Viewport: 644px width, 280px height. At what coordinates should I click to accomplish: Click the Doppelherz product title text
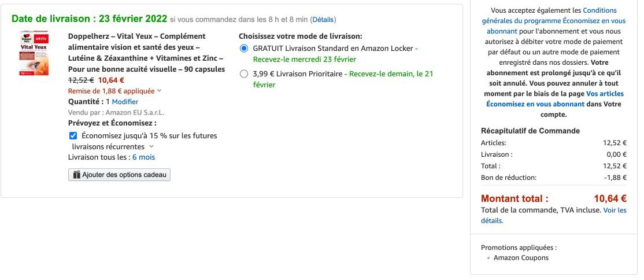click(147, 53)
